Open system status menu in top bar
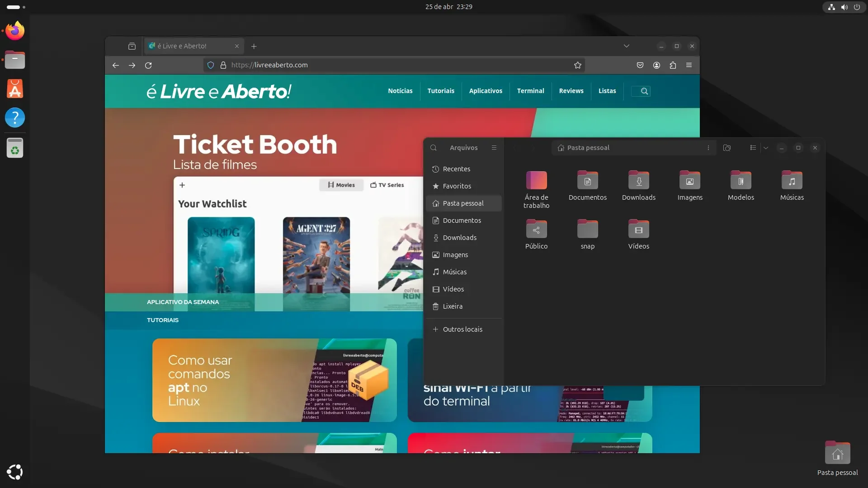 coord(844,7)
